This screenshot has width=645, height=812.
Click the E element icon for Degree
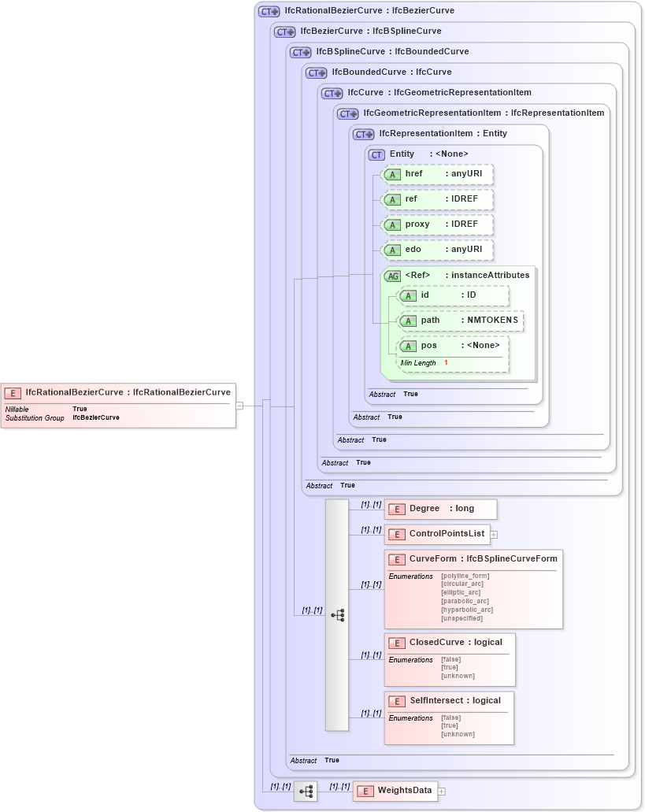tap(396, 509)
